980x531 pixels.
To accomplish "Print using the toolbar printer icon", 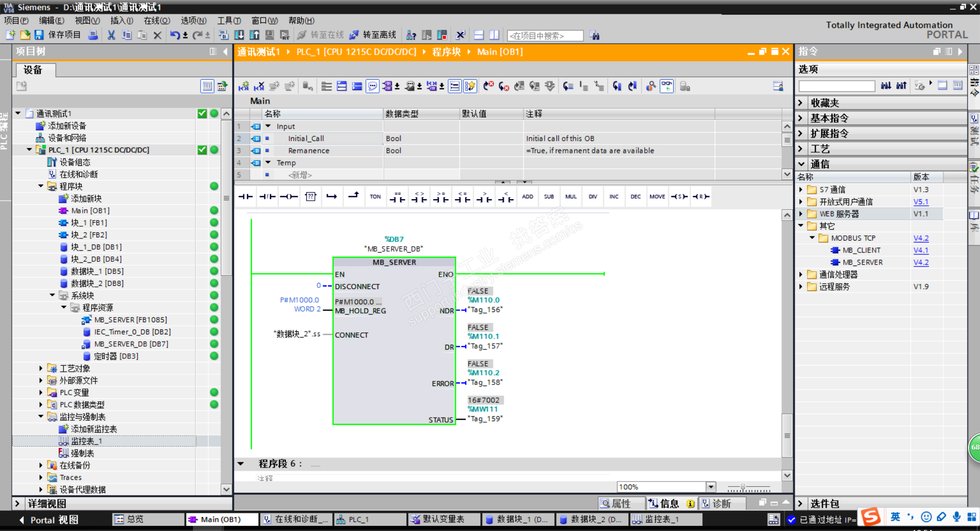I will [93, 35].
